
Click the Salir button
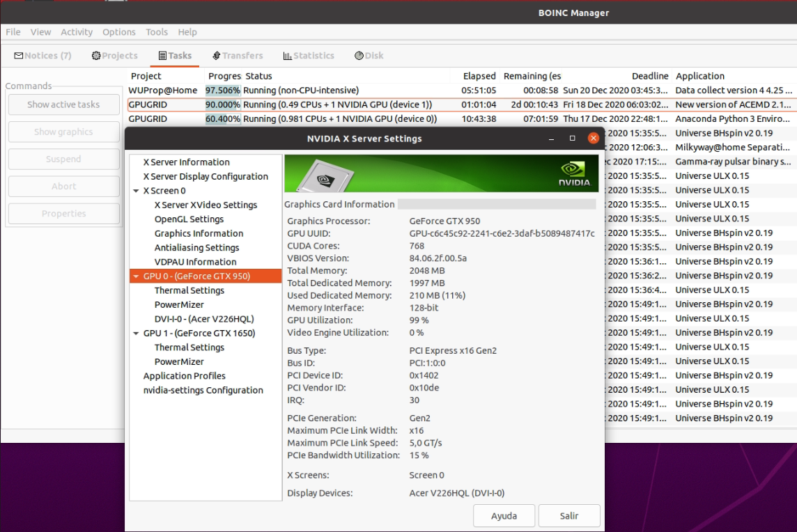click(568, 516)
